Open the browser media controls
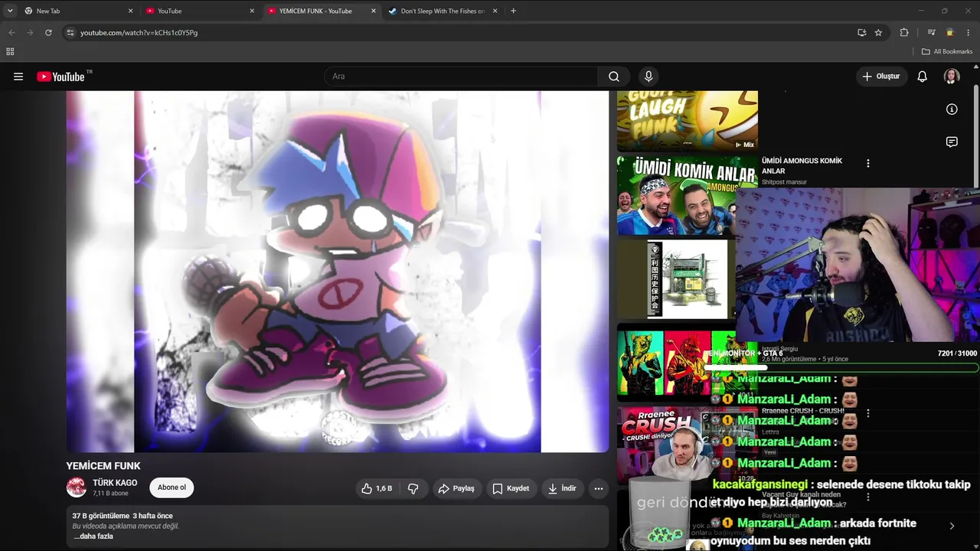 pyautogui.click(x=931, y=32)
